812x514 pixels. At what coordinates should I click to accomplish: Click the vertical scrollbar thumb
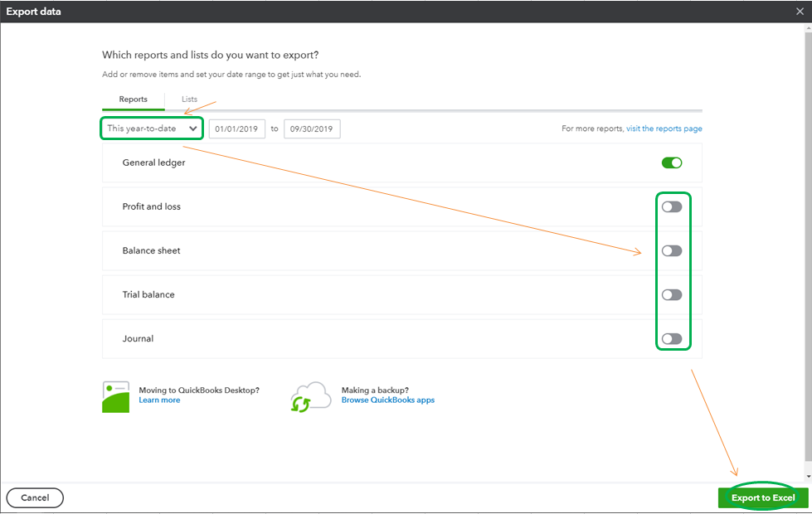(x=809, y=246)
